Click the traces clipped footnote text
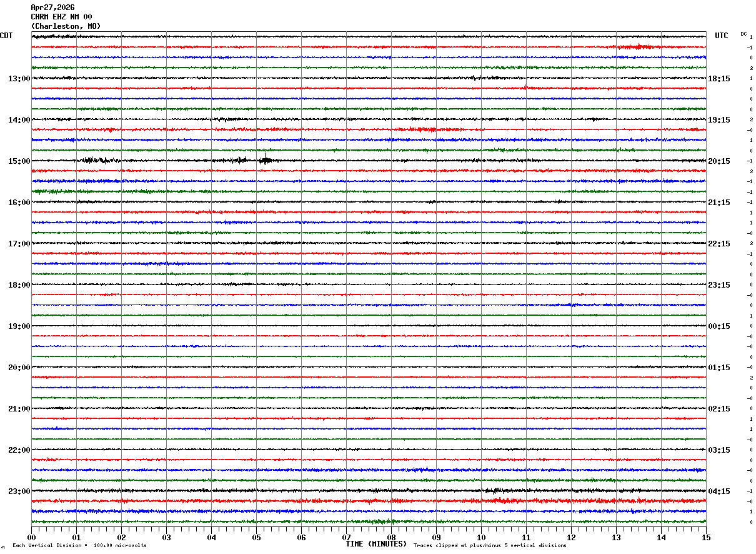Viewport: 756px width, 554px height. point(490,545)
